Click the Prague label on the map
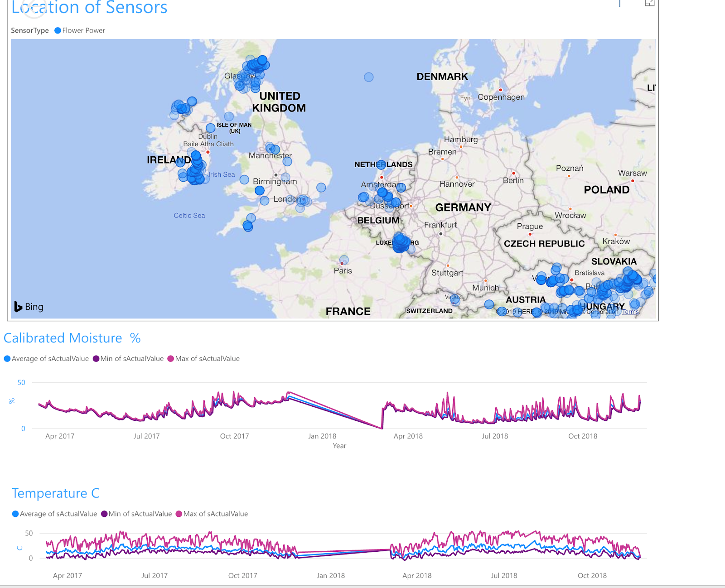725x588 pixels. coord(530,227)
